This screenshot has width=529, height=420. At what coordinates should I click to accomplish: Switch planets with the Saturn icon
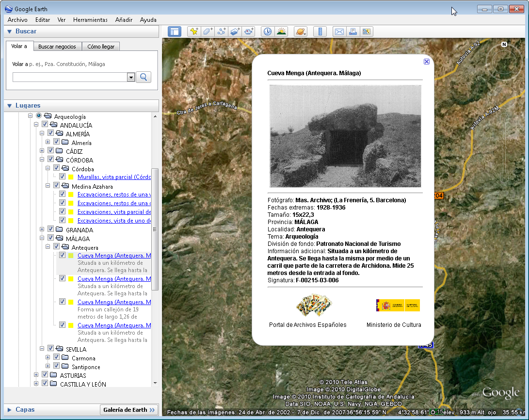[x=300, y=32]
